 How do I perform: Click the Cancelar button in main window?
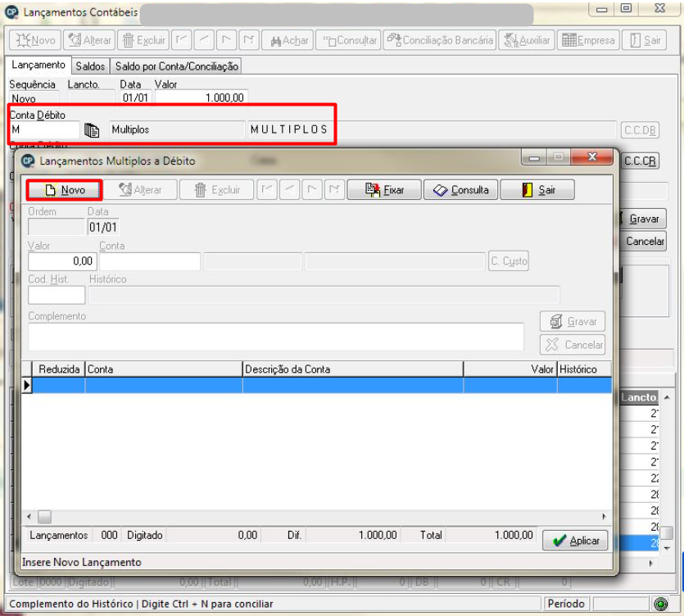644,242
